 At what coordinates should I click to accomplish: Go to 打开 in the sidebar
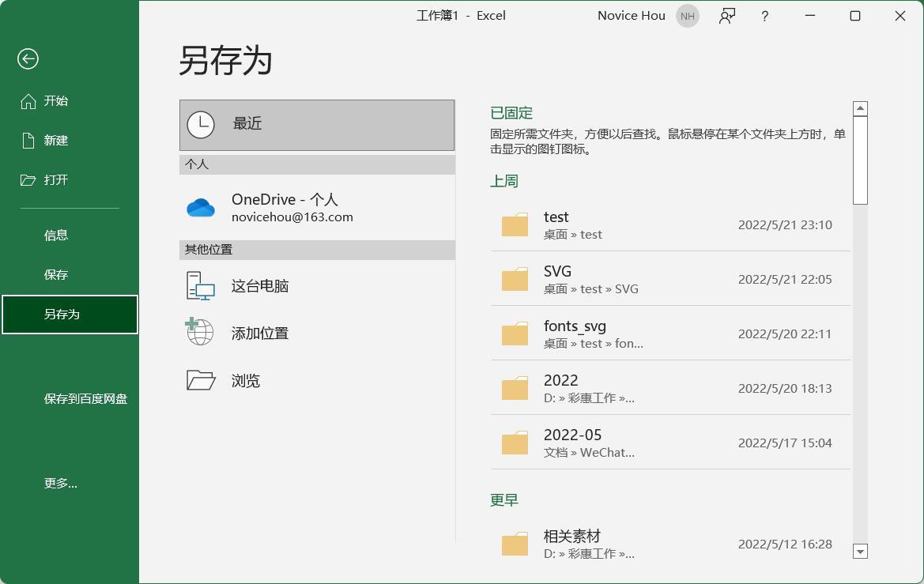pyautogui.click(x=55, y=180)
